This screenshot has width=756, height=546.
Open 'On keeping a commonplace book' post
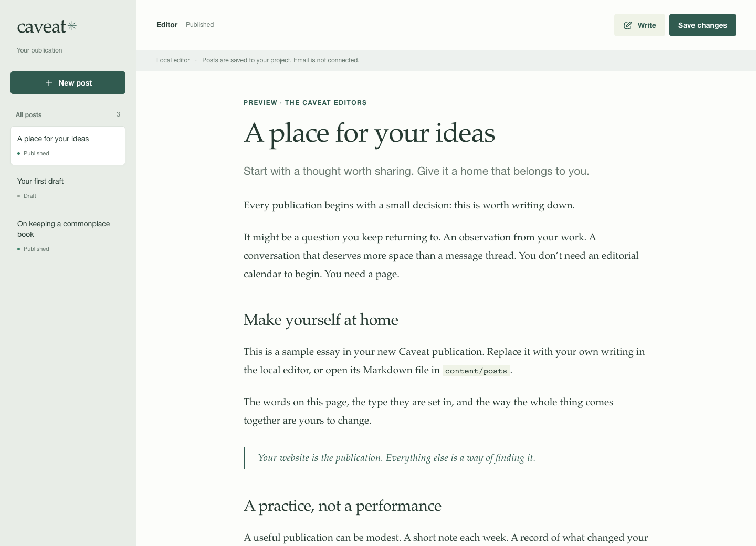point(68,236)
